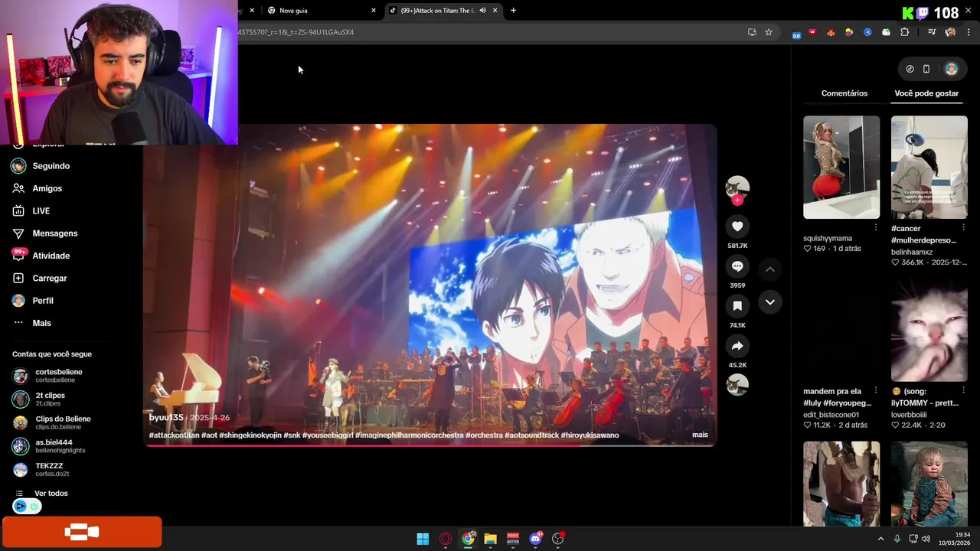Open the phone app icon in top pill
The image size is (980, 551).
[x=926, y=69]
